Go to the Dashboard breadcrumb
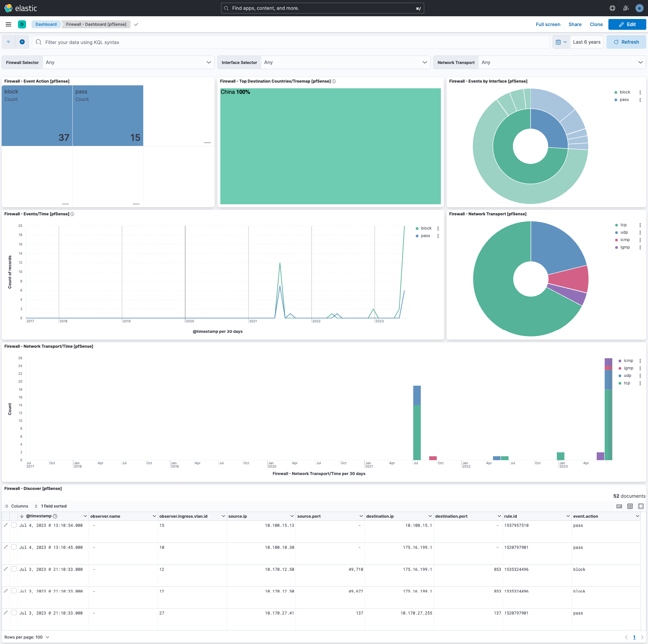 point(46,24)
